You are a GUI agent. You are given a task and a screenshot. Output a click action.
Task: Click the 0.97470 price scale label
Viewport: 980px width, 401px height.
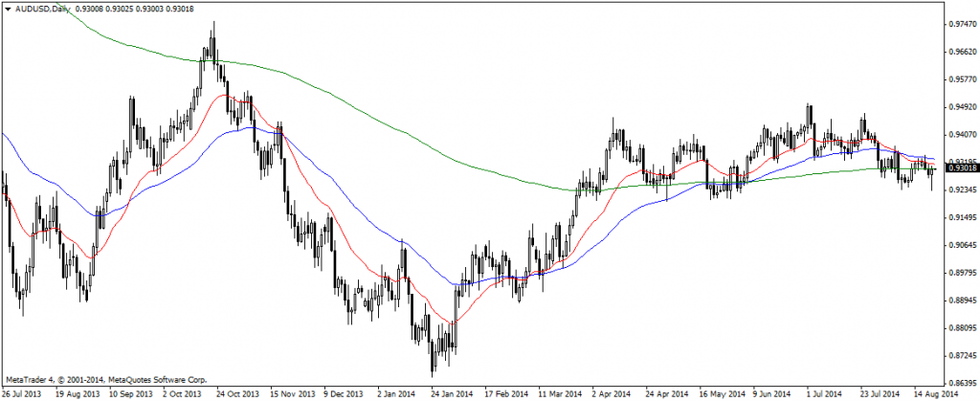tap(961, 24)
